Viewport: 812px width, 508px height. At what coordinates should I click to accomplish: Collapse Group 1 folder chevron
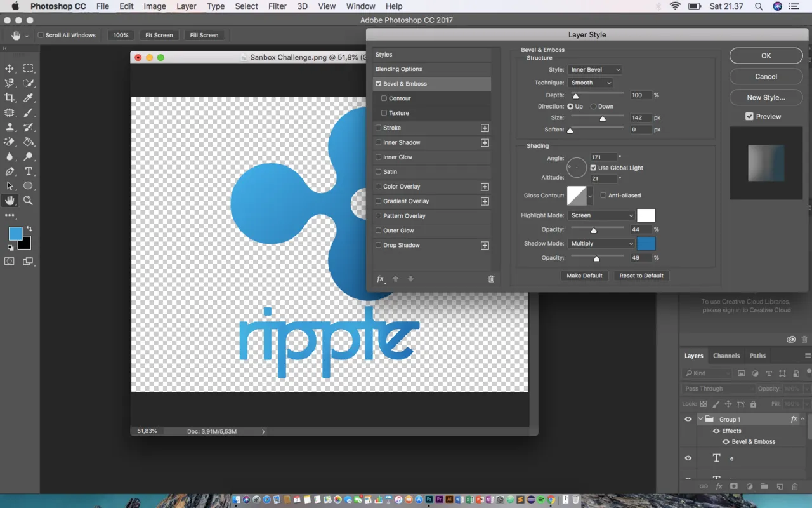click(701, 419)
